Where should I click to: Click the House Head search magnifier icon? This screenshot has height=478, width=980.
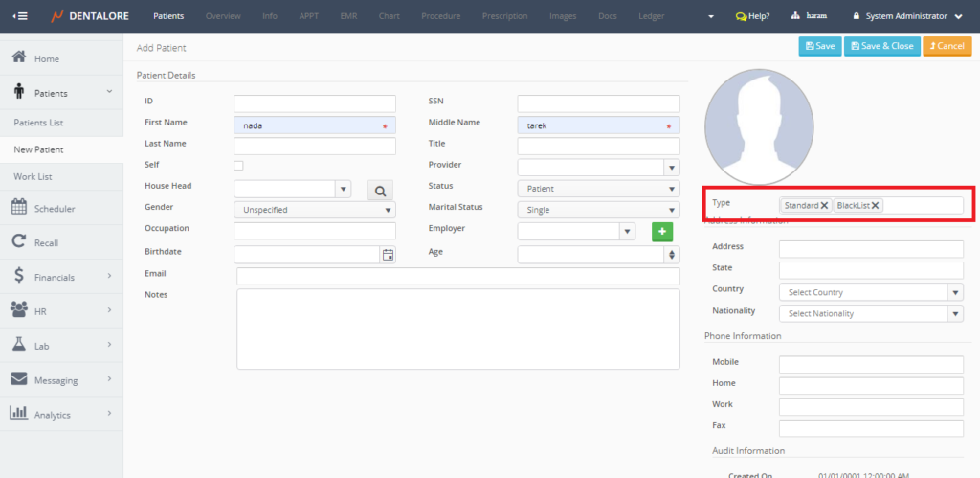(x=380, y=192)
